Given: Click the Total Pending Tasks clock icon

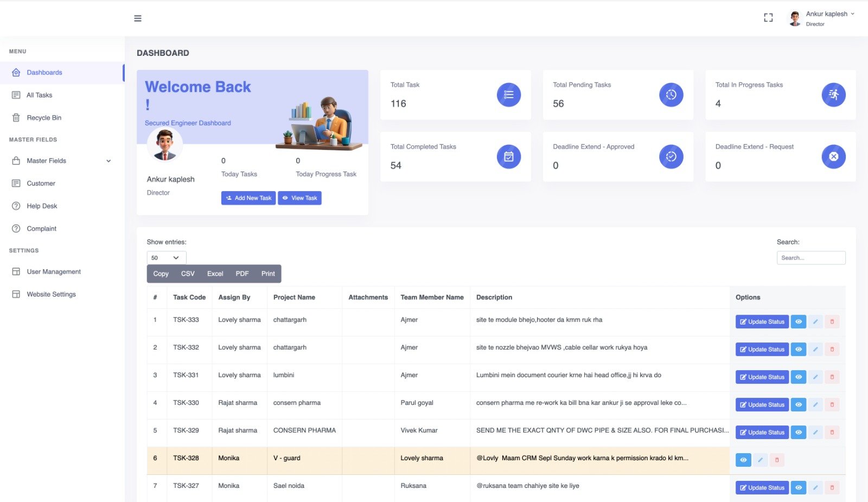Looking at the screenshot, I should (x=671, y=95).
